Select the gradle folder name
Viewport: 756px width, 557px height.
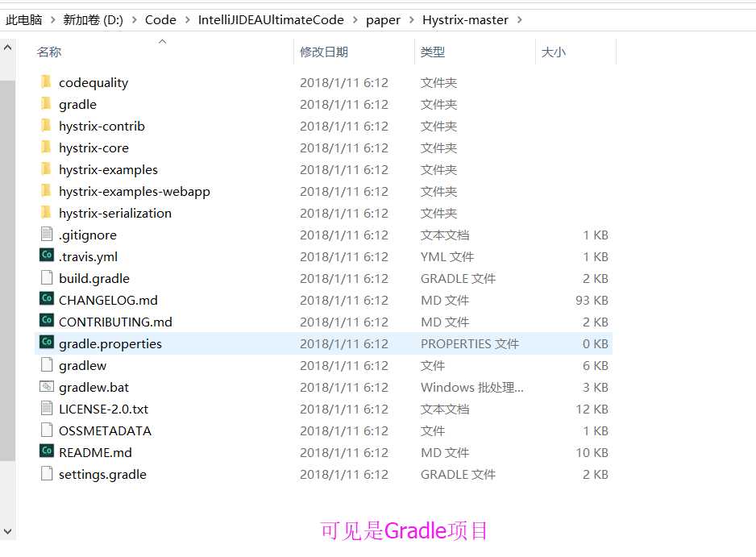pyautogui.click(x=77, y=105)
